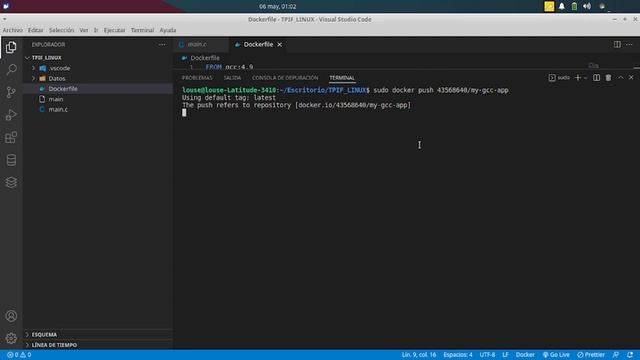Viewport: 640px width, 360px height.
Task: Close the Dockerfile editor tab
Action: (x=280, y=44)
